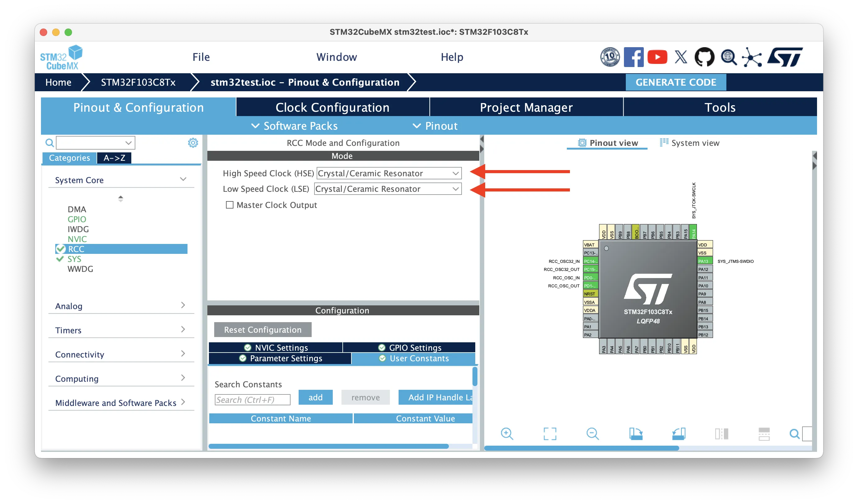Rotate the chip clockwise
Screen dimensions: 858x504
point(635,434)
